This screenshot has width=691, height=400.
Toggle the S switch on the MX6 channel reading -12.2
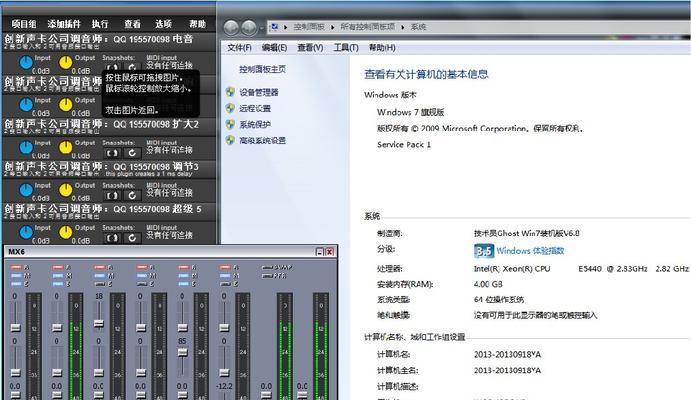(x=226, y=284)
